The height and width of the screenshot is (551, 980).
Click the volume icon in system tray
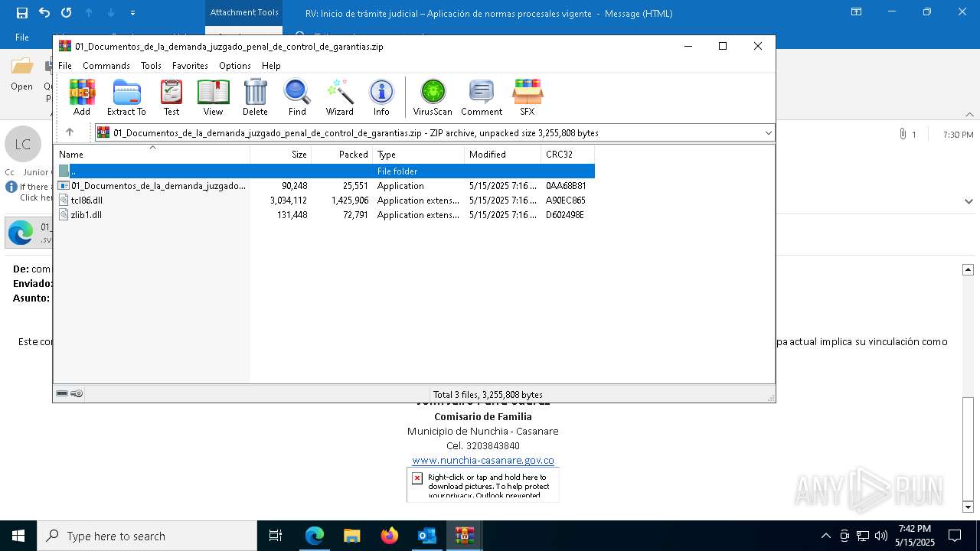tap(880, 536)
